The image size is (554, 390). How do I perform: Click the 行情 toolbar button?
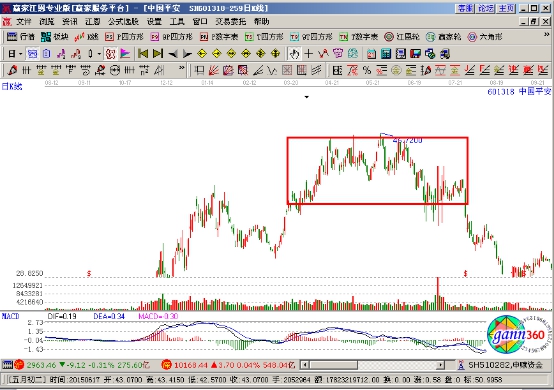(x=21, y=36)
